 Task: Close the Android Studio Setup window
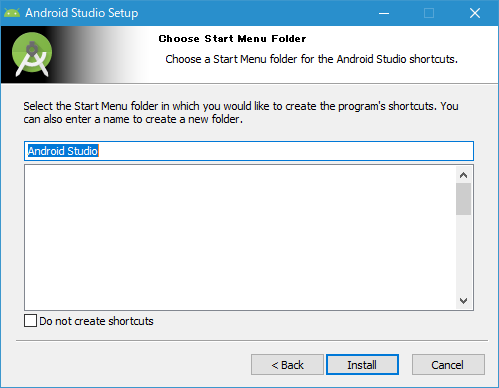tap(475, 13)
